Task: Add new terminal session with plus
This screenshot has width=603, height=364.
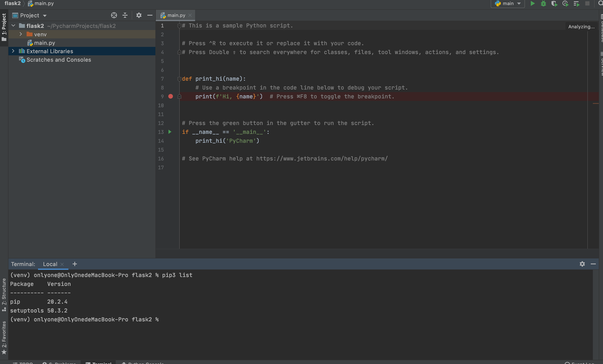Action: (75, 264)
